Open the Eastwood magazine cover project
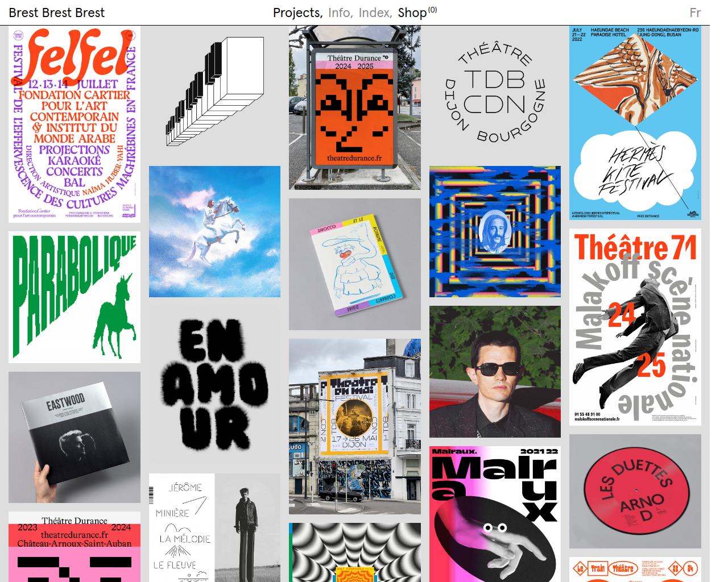The width and height of the screenshot is (728, 582). pyautogui.click(x=75, y=438)
